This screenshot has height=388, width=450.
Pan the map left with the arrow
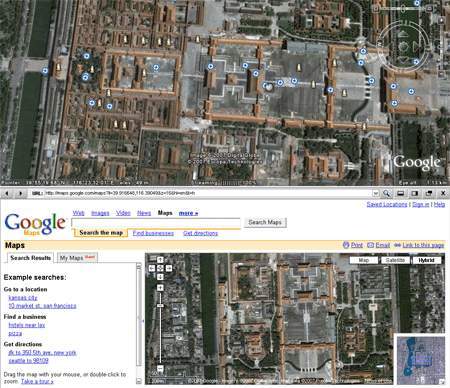(152, 268)
